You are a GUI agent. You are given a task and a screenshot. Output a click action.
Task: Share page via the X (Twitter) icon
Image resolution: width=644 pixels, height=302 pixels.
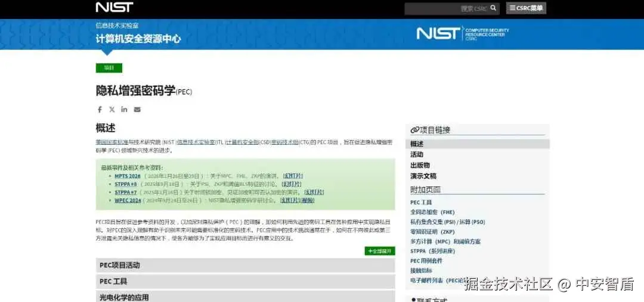(x=112, y=110)
